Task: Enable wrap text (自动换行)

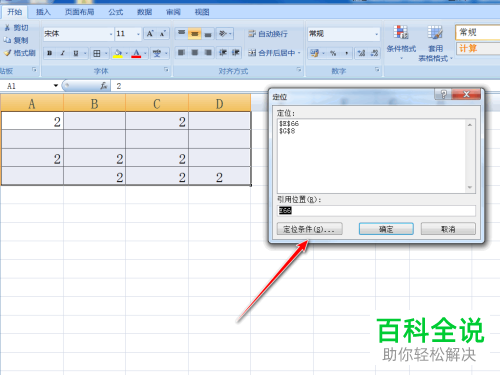Action: click(x=268, y=34)
